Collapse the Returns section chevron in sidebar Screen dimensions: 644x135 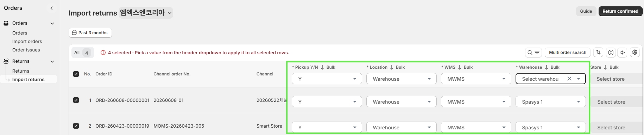pyautogui.click(x=52, y=62)
